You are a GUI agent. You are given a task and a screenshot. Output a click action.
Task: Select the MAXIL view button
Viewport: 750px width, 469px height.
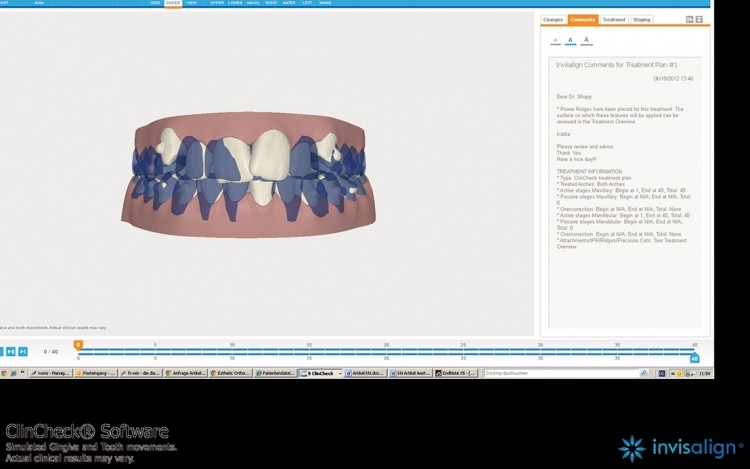tap(253, 3)
